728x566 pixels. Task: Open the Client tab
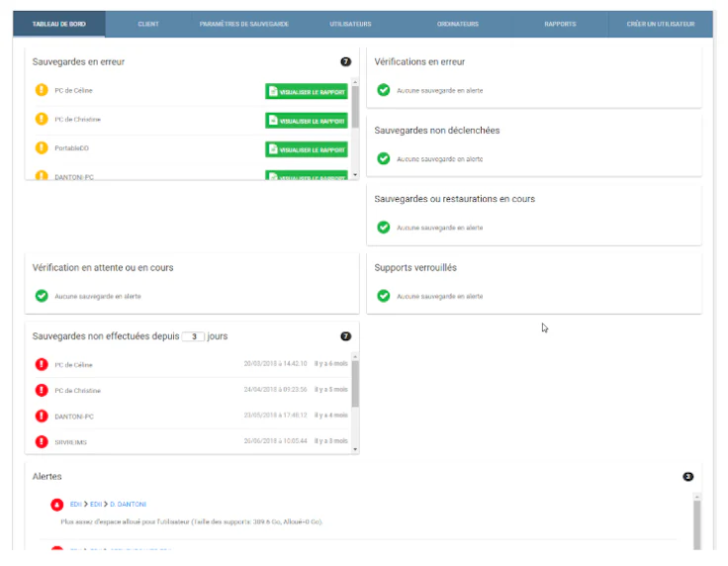click(x=148, y=24)
